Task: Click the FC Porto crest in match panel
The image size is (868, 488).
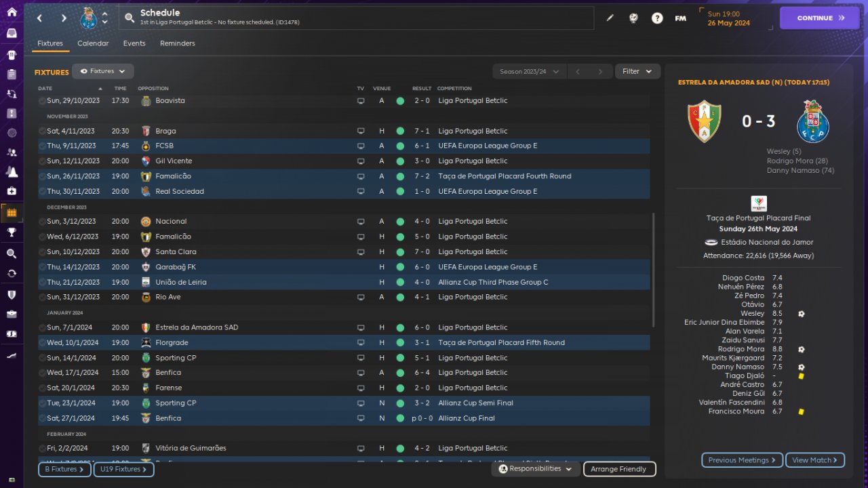Action: click(812, 121)
